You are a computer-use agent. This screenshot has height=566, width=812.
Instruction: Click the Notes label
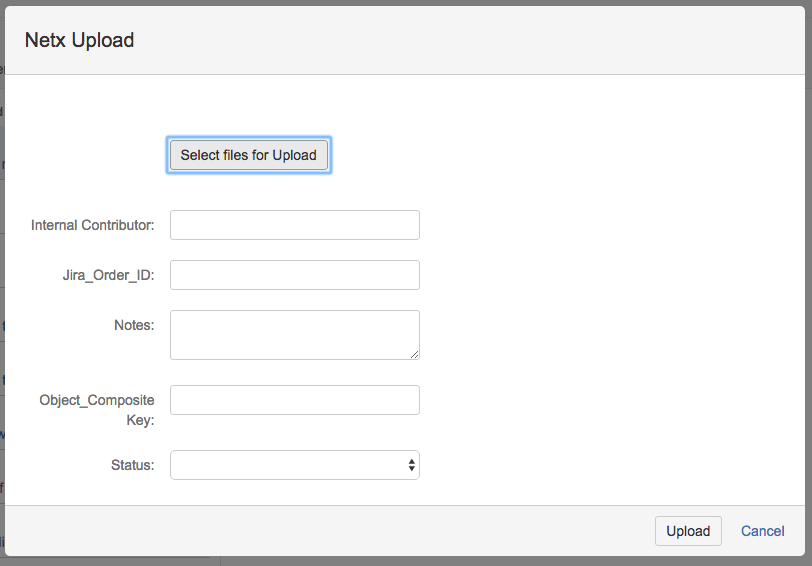coord(134,325)
